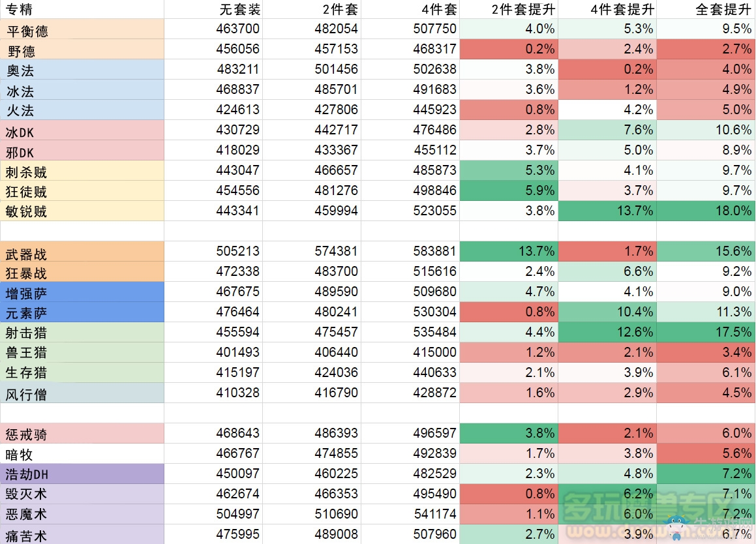
Task: Click the 敏锐贼 18.0% full-set value
Action: 705,211
